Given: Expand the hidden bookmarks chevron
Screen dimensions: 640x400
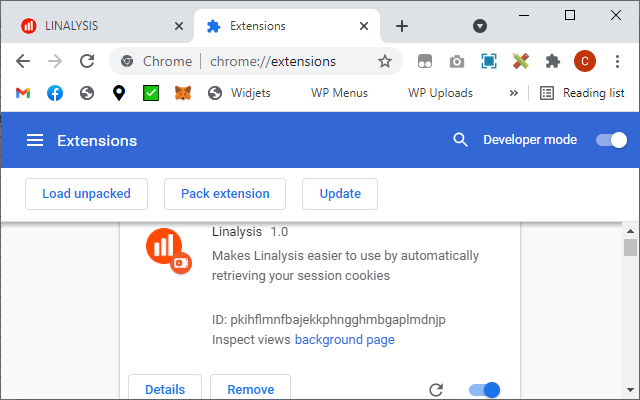Looking at the screenshot, I should (x=513, y=93).
